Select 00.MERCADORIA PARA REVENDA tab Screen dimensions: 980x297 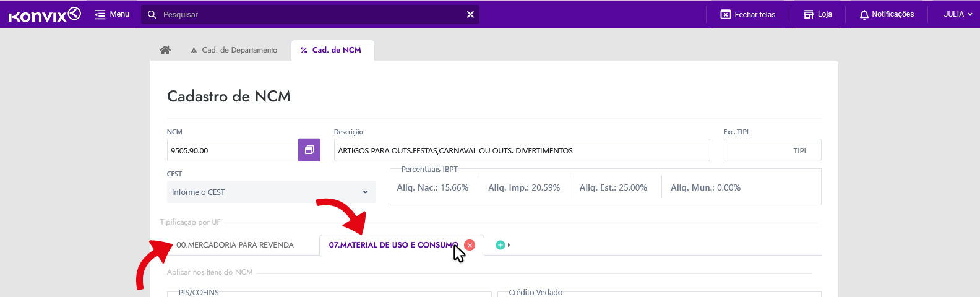[x=235, y=245]
